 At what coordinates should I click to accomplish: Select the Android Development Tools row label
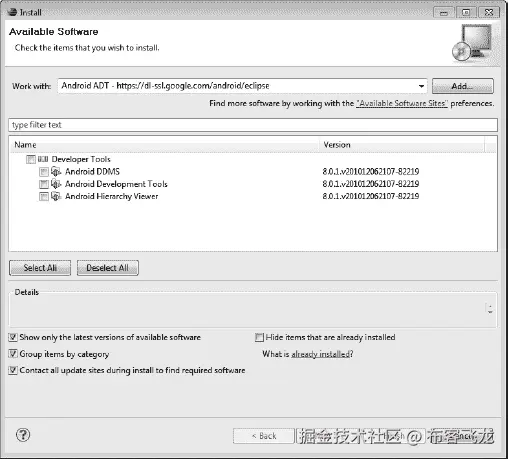[116, 184]
